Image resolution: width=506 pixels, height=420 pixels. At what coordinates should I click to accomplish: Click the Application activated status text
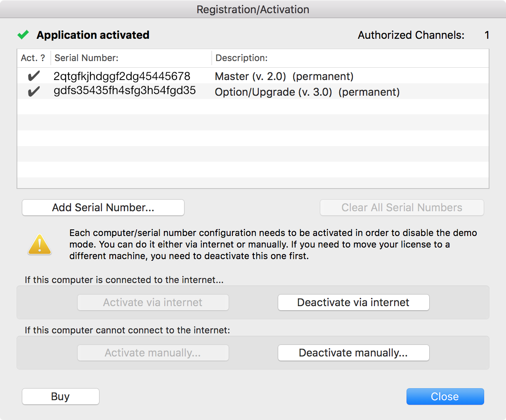click(x=93, y=35)
